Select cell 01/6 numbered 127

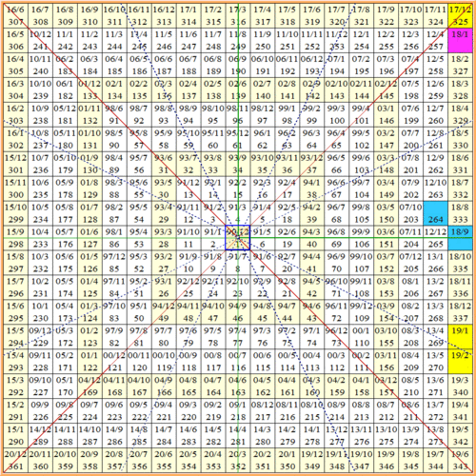pos(89,238)
